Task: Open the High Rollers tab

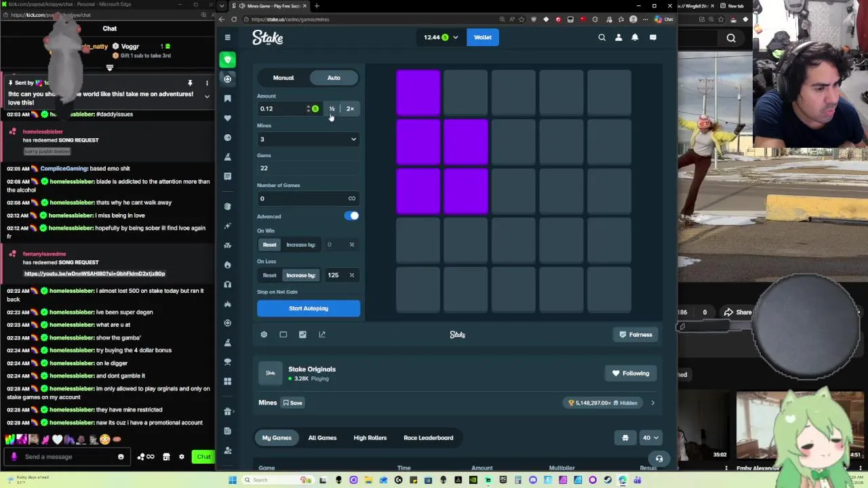Action: 370,438
